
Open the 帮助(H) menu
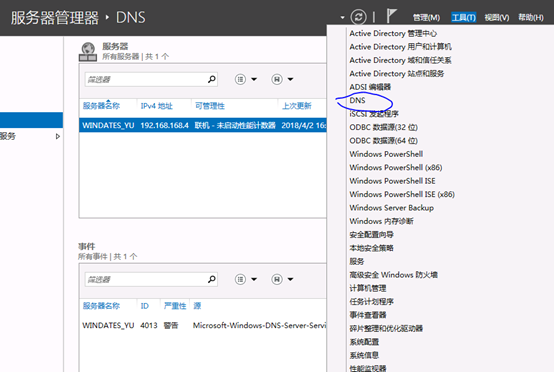[x=531, y=17]
